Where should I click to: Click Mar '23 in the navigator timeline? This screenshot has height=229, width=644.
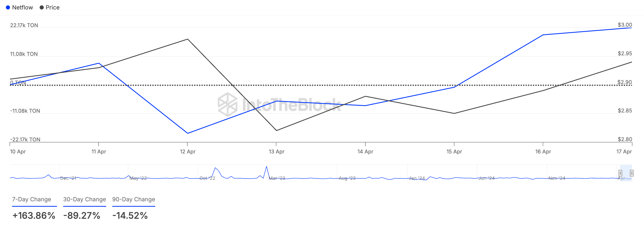[277, 178]
